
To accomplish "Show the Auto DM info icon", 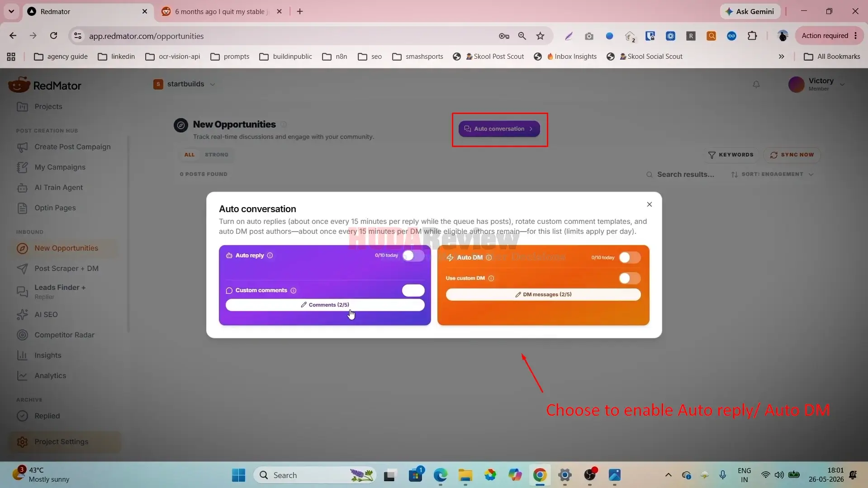I will [x=489, y=257].
